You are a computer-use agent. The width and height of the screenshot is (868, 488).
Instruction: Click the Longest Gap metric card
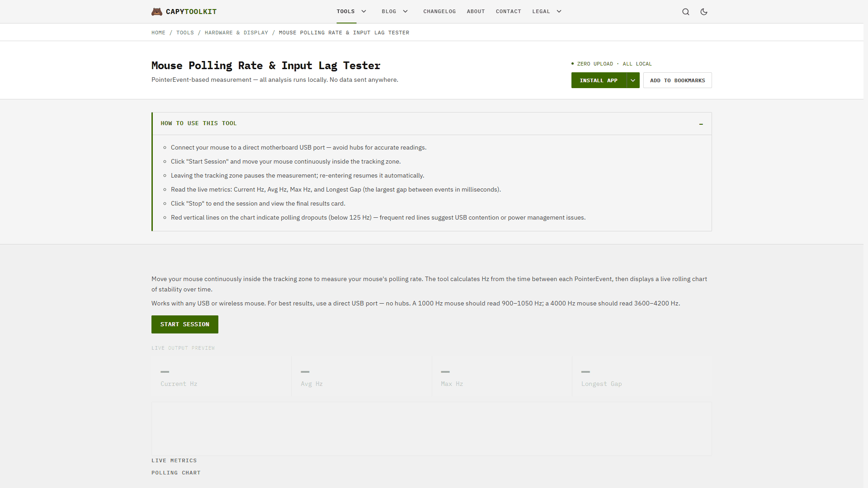(x=642, y=376)
